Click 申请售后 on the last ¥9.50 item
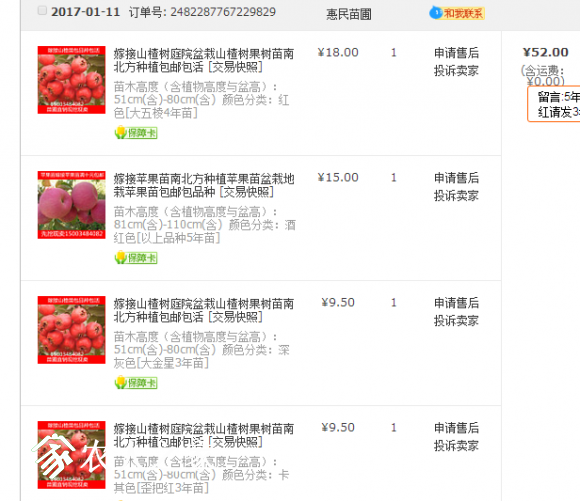Viewport: 580px width, 501px height. coord(456,428)
